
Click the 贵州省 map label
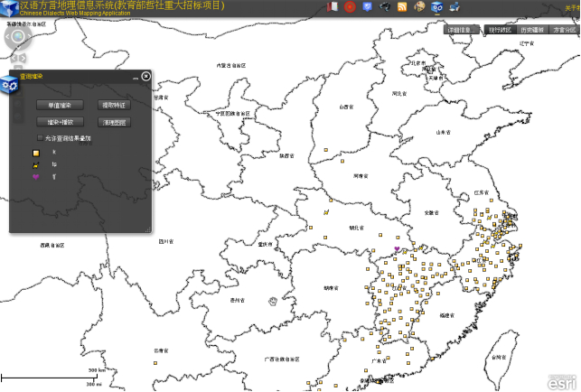tap(237, 300)
